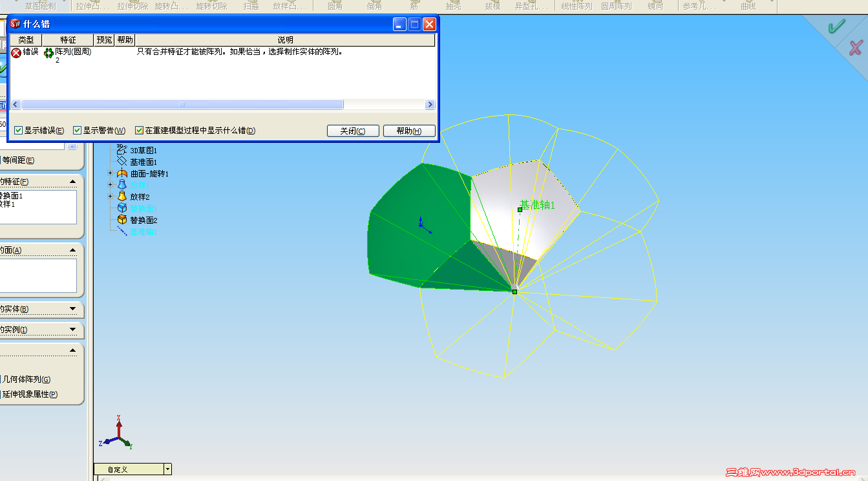Screen dimensions: 868x481
Task: Click the 旋转切除 toolbar button
Action: point(213,6)
